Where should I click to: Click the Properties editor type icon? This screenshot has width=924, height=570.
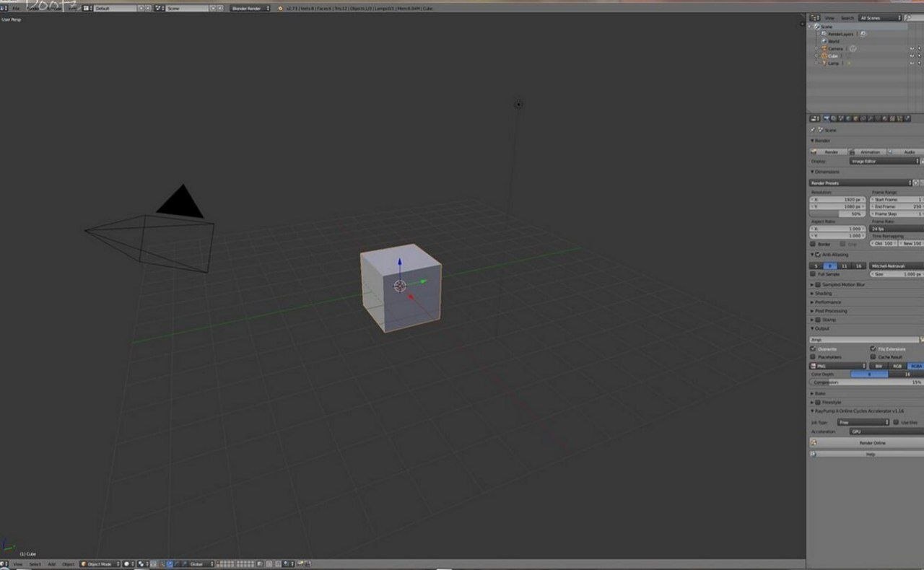[x=814, y=118]
